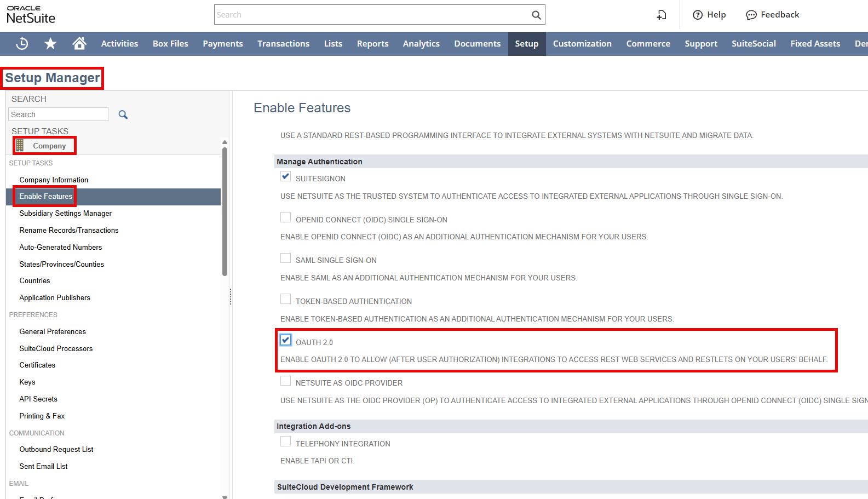Click the Oracle NetSuite logo
Screen dimensions: 868x499
(31, 15)
